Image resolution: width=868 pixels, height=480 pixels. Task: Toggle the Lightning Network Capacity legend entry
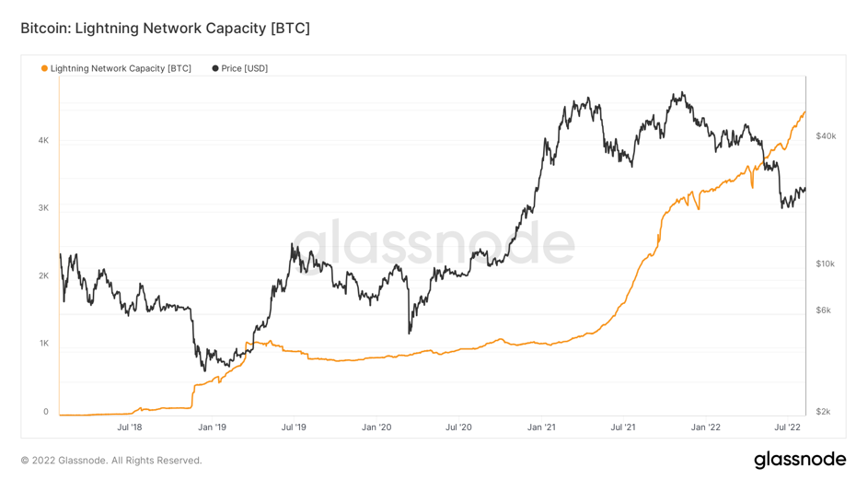(x=116, y=68)
